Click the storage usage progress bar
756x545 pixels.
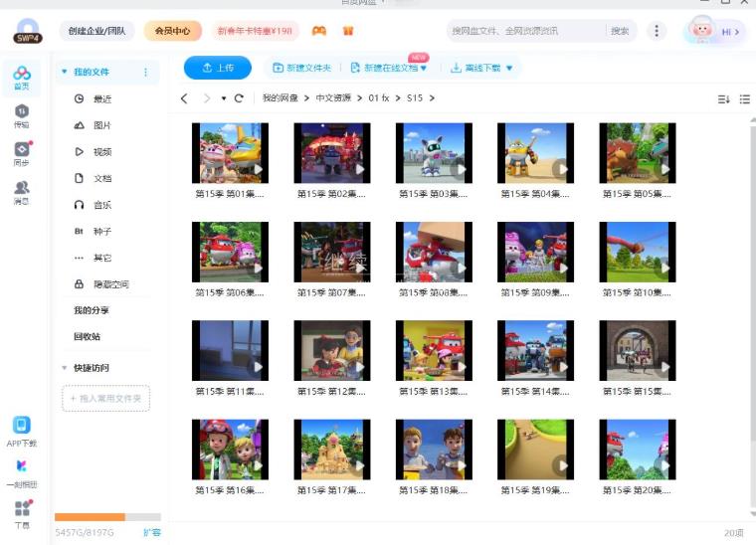tap(107, 517)
